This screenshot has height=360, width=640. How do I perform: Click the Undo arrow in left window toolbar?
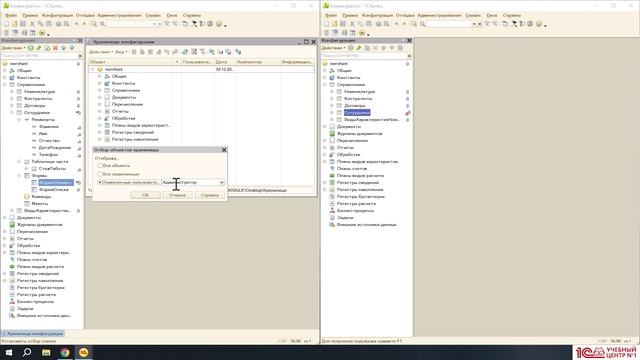click(76, 24)
